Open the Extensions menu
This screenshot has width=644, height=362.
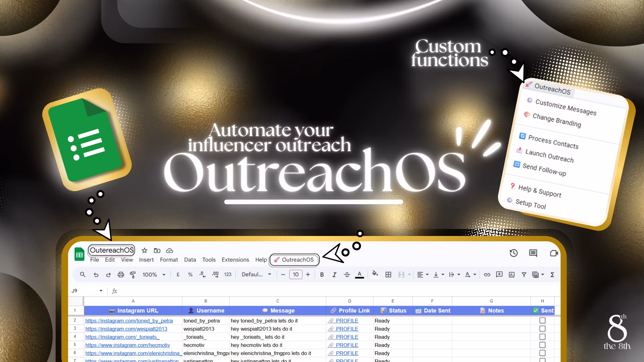235,260
